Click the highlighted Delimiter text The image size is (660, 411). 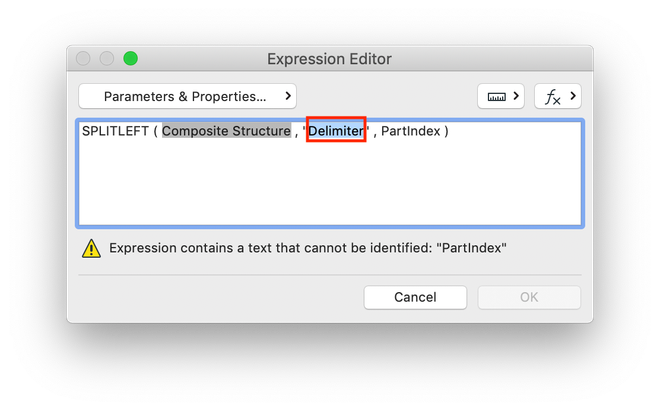point(335,131)
